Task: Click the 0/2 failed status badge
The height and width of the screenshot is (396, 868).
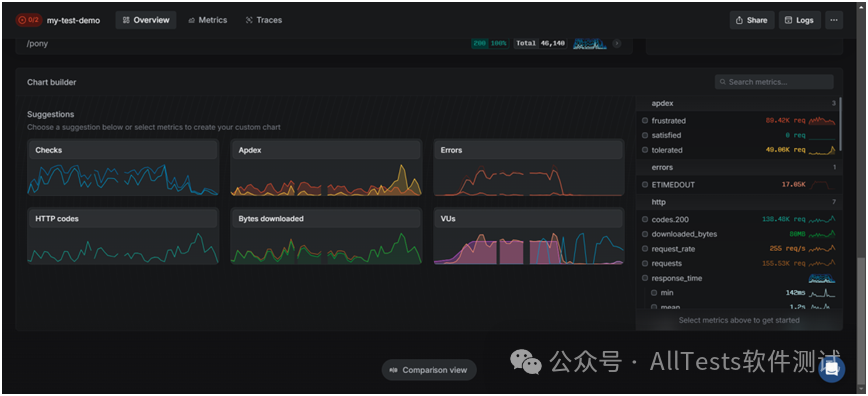Action: [29, 20]
